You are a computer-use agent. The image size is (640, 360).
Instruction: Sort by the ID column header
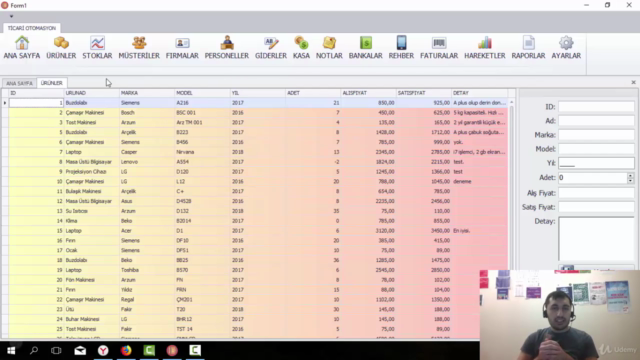coord(36,93)
